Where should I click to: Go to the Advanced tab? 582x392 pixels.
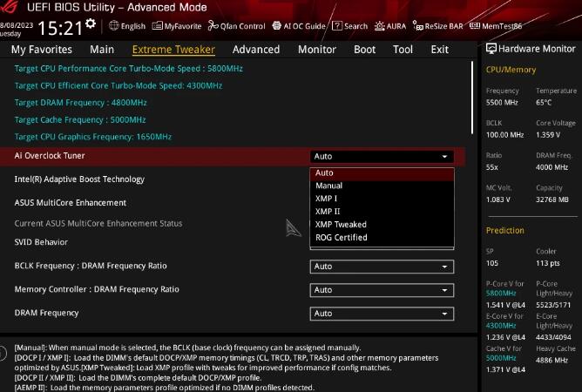click(x=256, y=50)
